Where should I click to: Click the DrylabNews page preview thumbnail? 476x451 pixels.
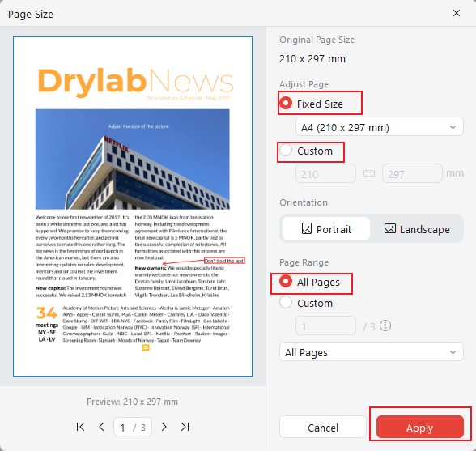pyautogui.click(x=133, y=206)
